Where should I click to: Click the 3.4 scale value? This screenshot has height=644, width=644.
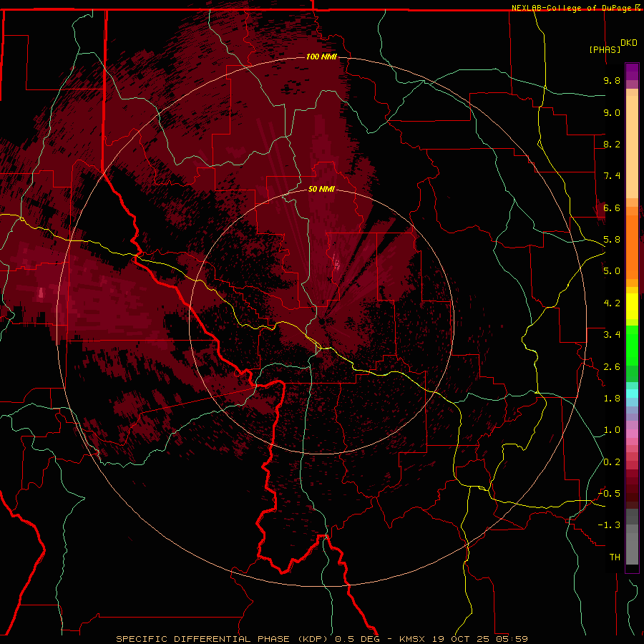tap(612, 335)
